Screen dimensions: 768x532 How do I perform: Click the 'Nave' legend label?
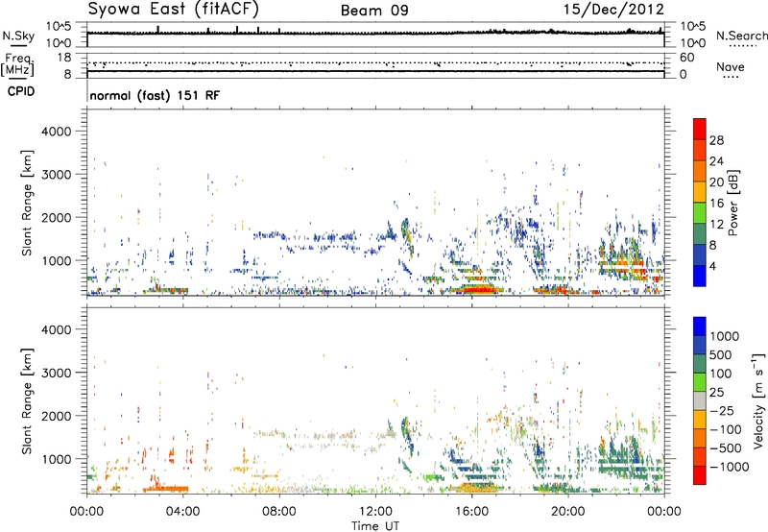point(731,66)
